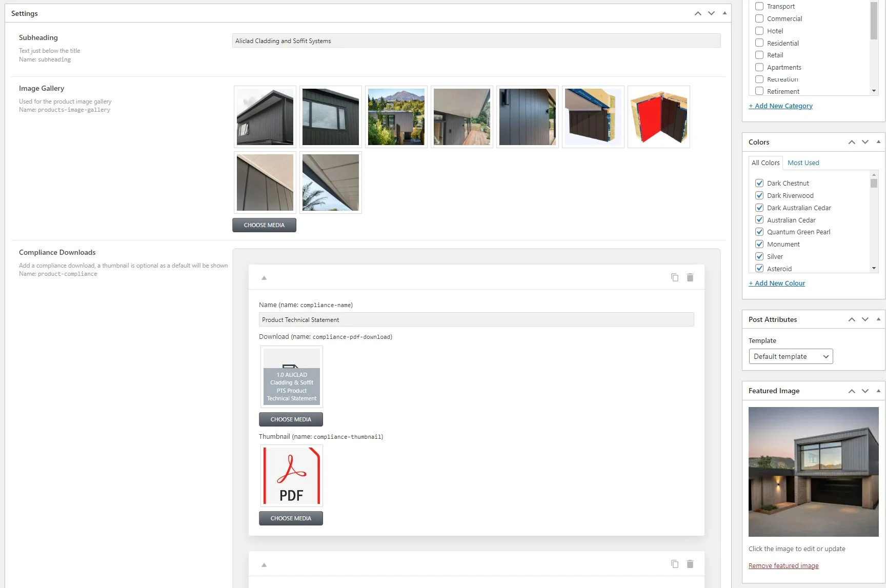Move Colors panel down
Image resolution: width=886 pixels, height=588 pixels.
[865, 142]
